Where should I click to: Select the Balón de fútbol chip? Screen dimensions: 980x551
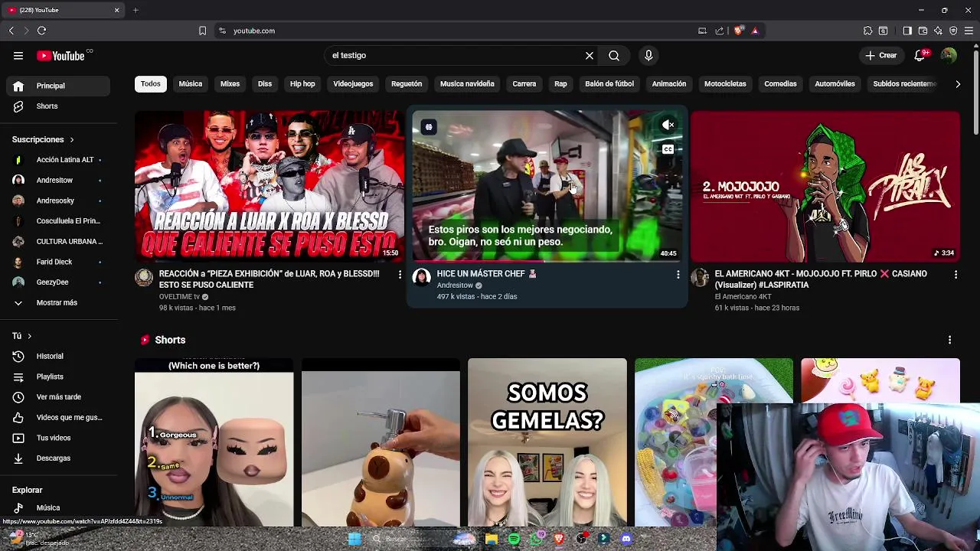tap(609, 83)
